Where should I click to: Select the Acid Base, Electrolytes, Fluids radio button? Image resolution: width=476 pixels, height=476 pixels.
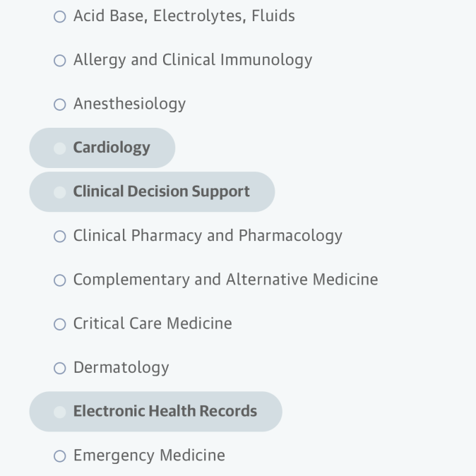(60, 16)
